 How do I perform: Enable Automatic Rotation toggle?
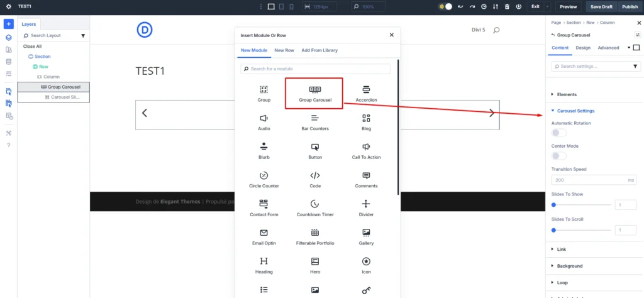point(558,133)
